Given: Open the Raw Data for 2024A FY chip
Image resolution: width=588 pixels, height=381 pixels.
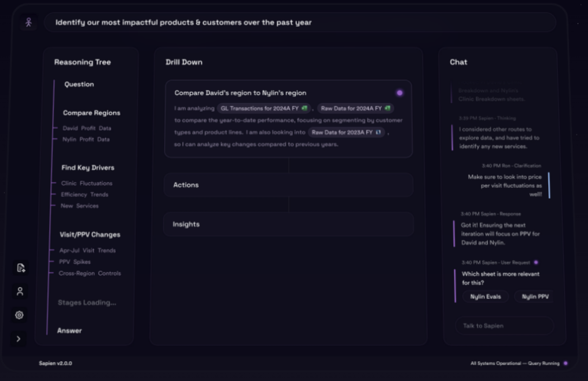Looking at the screenshot, I should pos(355,108).
